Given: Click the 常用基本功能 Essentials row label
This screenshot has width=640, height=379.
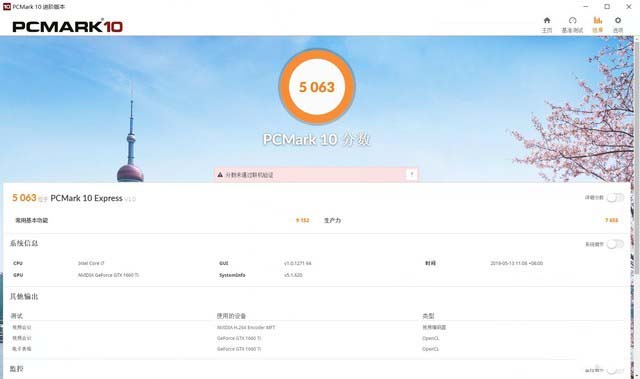Looking at the screenshot, I should (x=32, y=220).
